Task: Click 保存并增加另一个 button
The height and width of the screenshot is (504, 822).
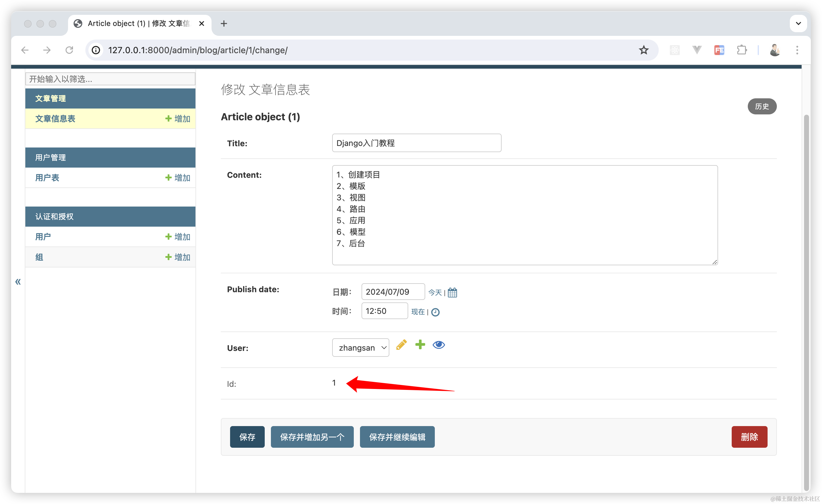Action: (312, 437)
